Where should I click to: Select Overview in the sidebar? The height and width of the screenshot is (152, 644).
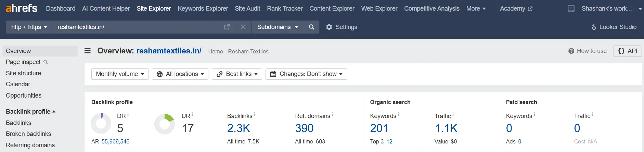pos(40,51)
